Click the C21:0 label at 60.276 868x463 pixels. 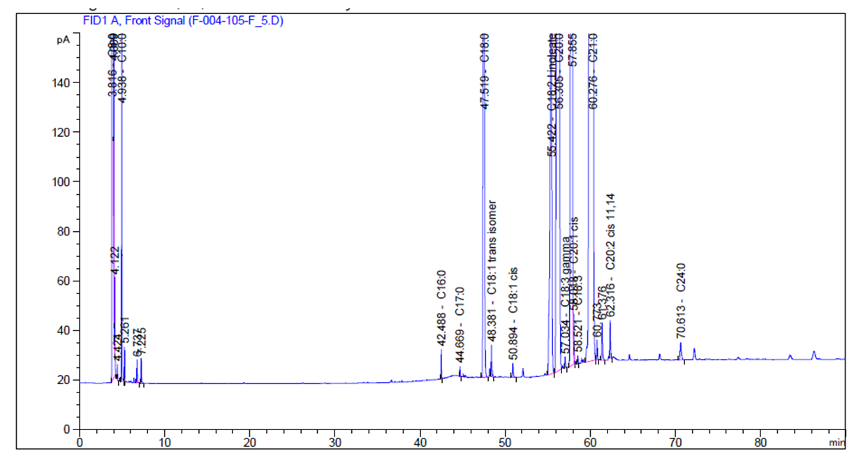pyautogui.click(x=593, y=71)
